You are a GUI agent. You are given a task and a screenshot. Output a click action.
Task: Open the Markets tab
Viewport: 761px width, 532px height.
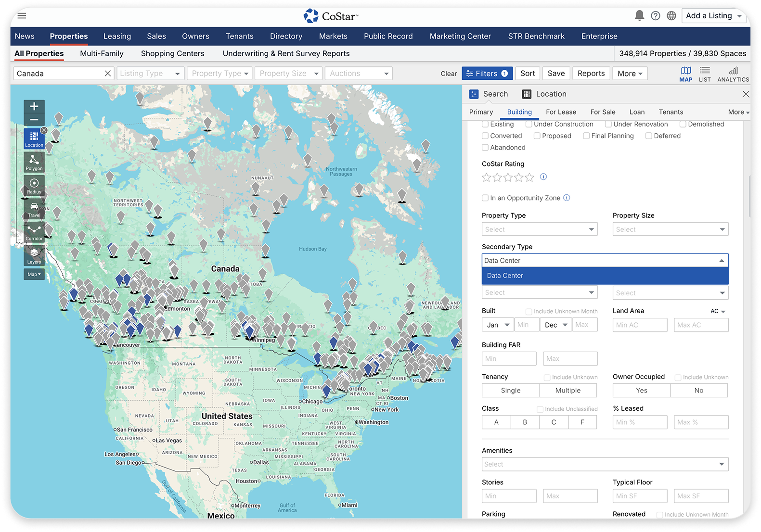click(333, 36)
